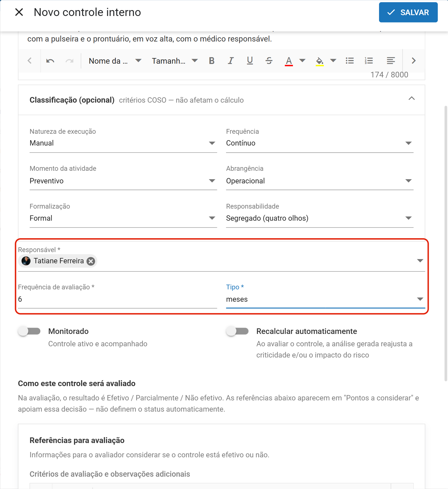Click the 174 / 8000 character counter
This screenshot has width=448, height=489.
tap(389, 75)
